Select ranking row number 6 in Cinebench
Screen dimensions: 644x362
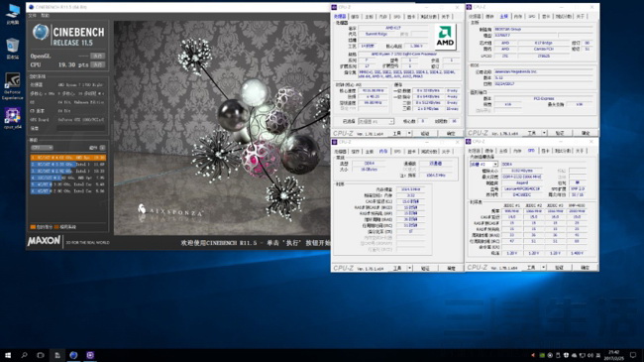68,190
